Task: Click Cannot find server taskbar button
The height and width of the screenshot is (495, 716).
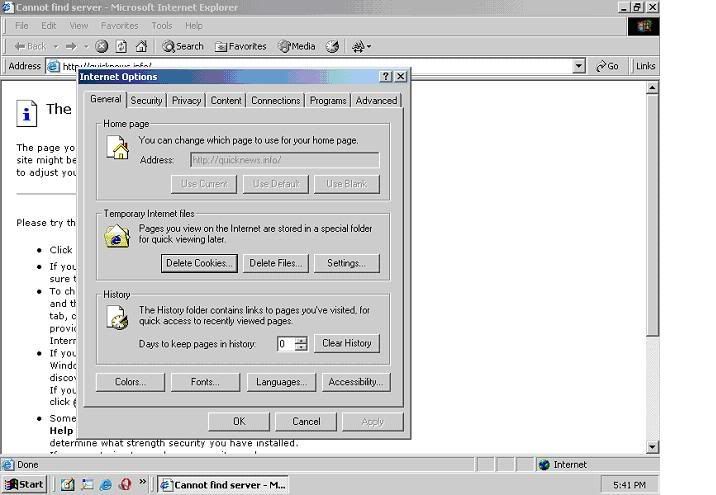Action: point(223,485)
